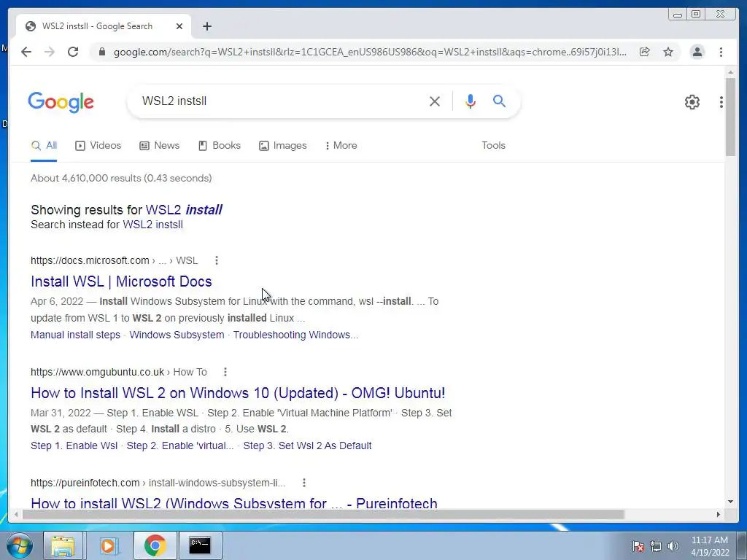Click the corrected WSL2 install link
747x560 pixels.
(x=184, y=209)
